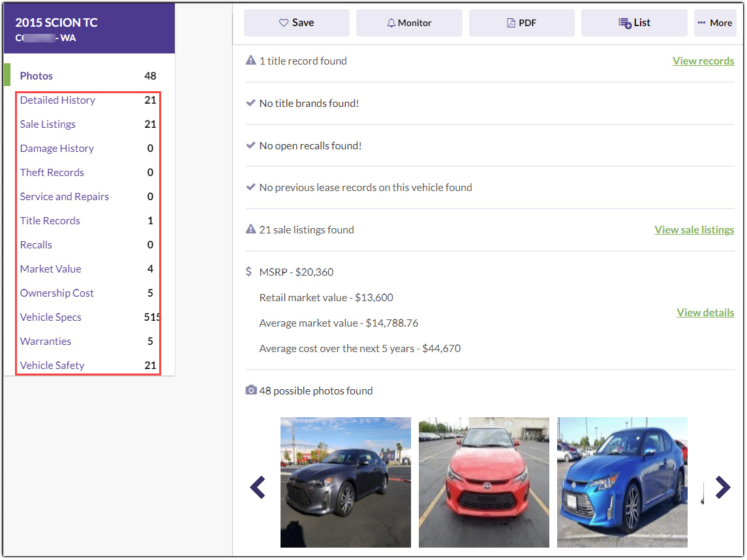
Task: Go to Detailed History section
Action: pos(57,100)
